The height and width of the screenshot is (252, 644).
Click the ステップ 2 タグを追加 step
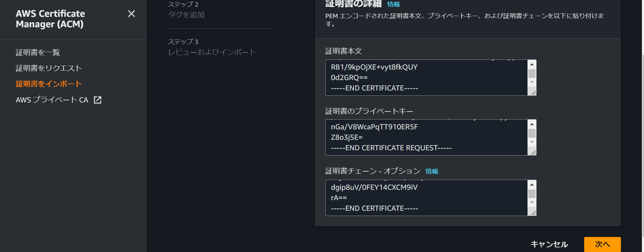point(186,10)
